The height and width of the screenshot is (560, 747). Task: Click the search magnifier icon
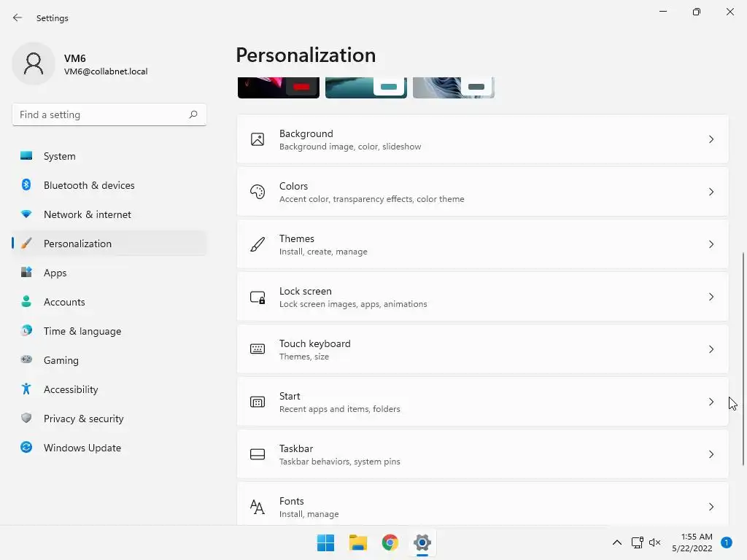click(x=193, y=114)
